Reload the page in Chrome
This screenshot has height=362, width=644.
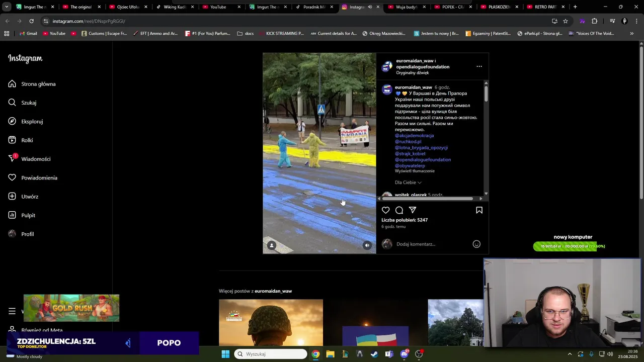31,21
